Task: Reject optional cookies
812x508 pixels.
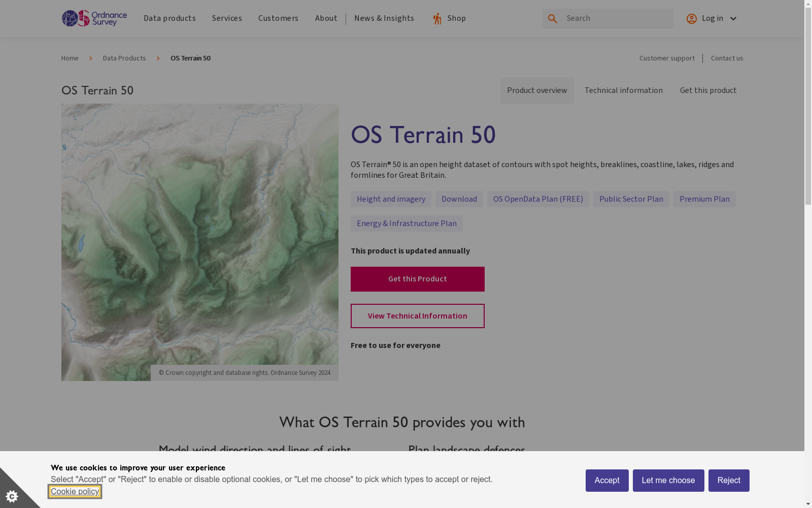Action: click(x=729, y=481)
